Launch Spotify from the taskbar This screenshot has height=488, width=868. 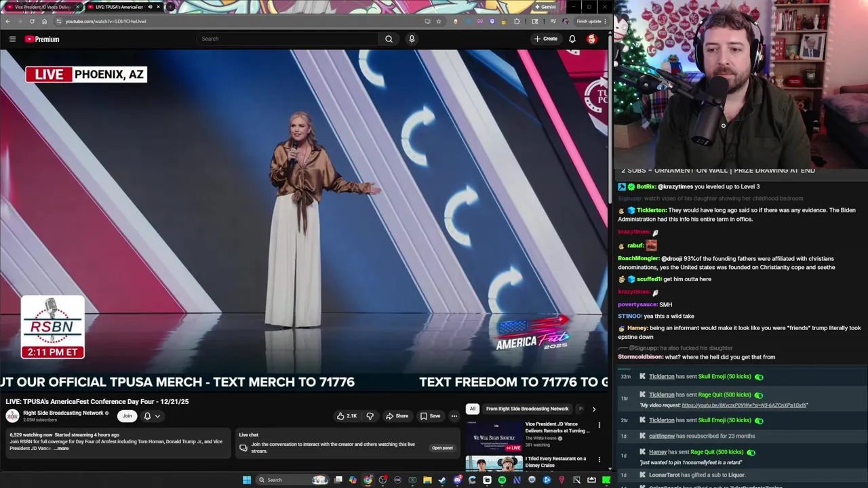pyautogui.click(x=502, y=480)
